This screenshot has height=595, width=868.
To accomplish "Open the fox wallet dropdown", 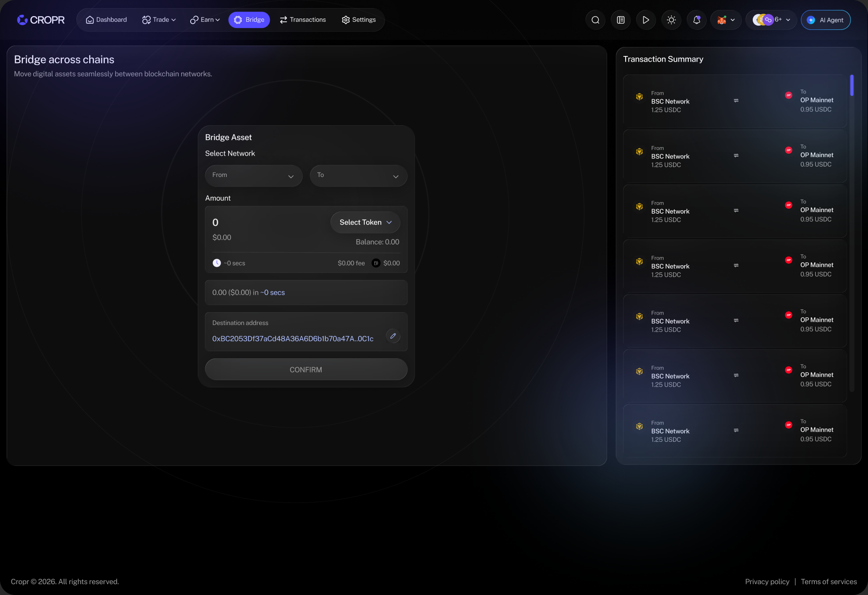I will click(x=726, y=20).
